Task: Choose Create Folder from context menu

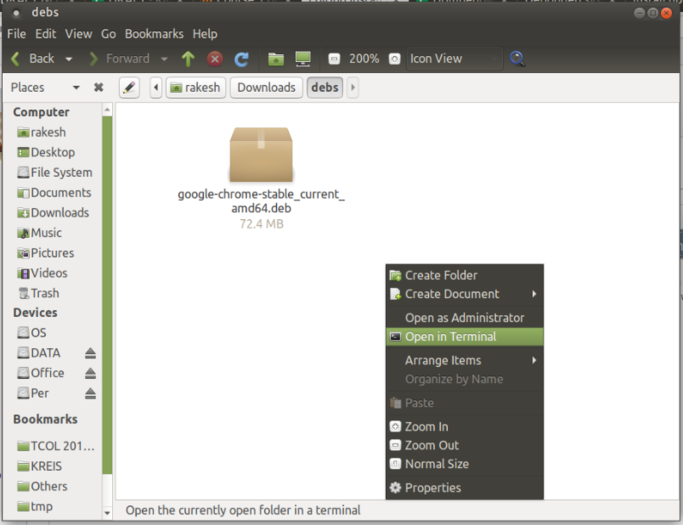Action: [465, 275]
